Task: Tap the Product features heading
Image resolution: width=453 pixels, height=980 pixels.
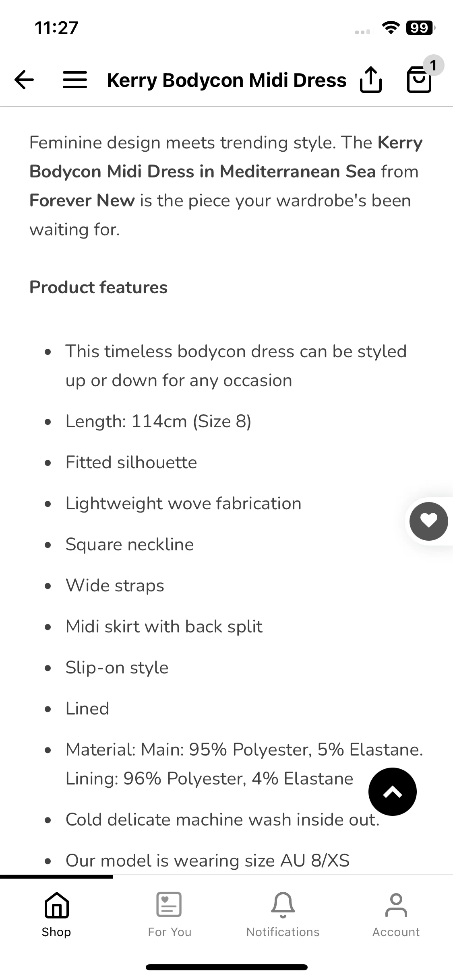Action: pyautogui.click(x=98, y=287)
